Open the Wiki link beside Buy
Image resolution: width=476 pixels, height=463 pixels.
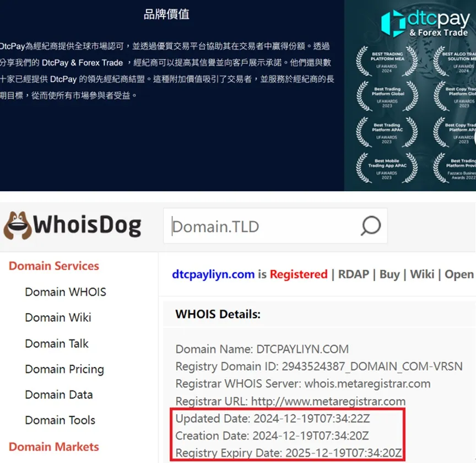[x=422, y=274]
